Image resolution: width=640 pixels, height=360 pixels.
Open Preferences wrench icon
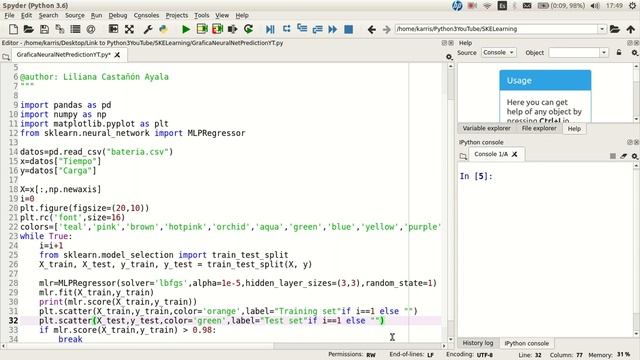tap(148, 29)
